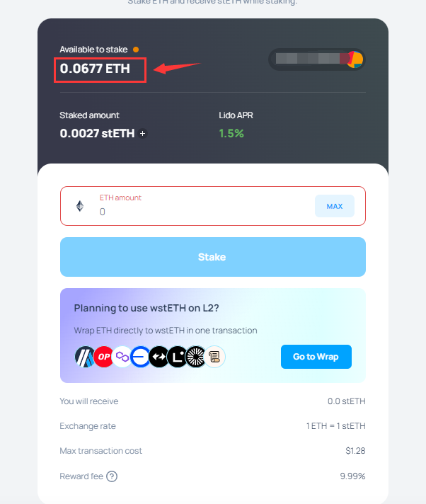Click the Stake button
Image resolution: width=426 pixels, height=504 pixels.
coord(213,257)
